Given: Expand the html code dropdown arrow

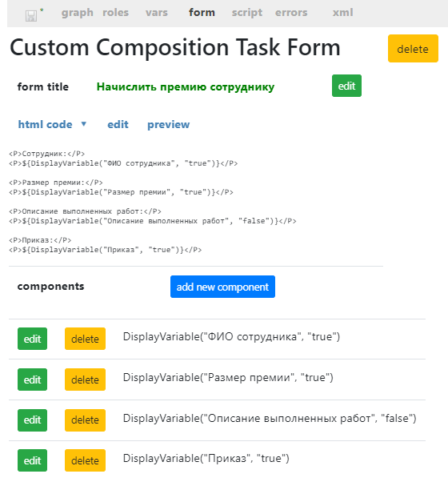Looking at the screenshot, I should pos(84,124).
